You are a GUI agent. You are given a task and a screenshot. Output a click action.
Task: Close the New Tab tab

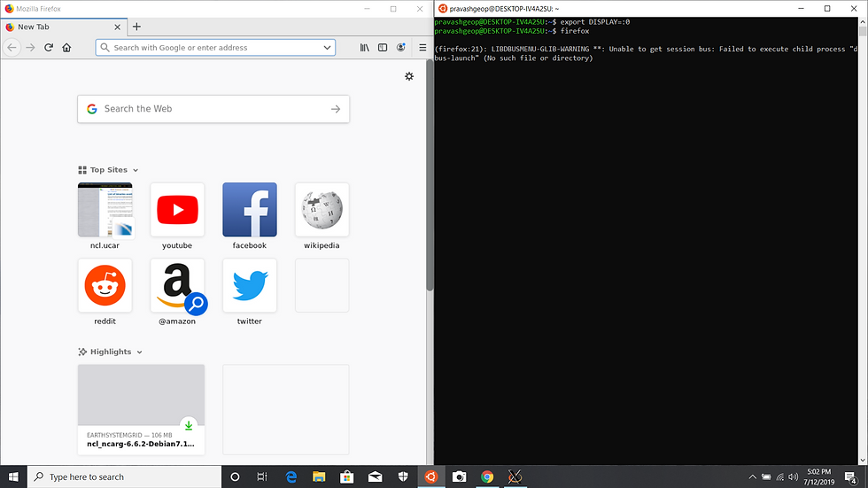[x=117, y=27]
